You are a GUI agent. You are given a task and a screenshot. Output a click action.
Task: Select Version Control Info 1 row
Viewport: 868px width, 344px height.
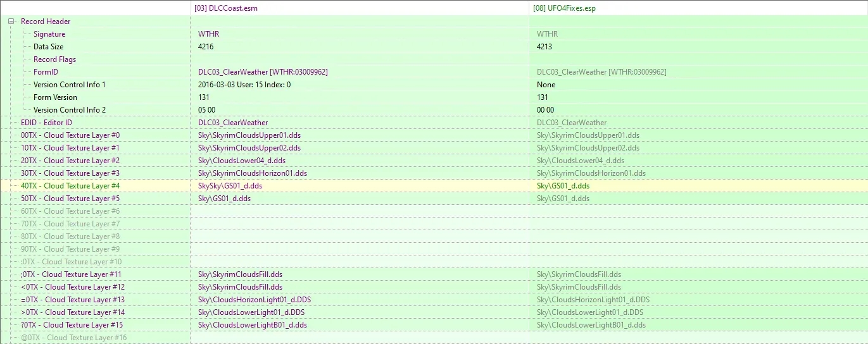(x=70, y=85)
